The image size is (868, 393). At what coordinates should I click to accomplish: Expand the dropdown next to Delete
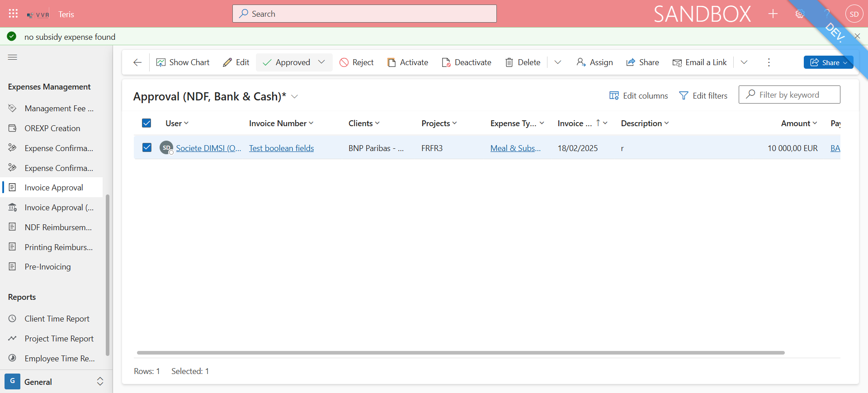(558, 62)
